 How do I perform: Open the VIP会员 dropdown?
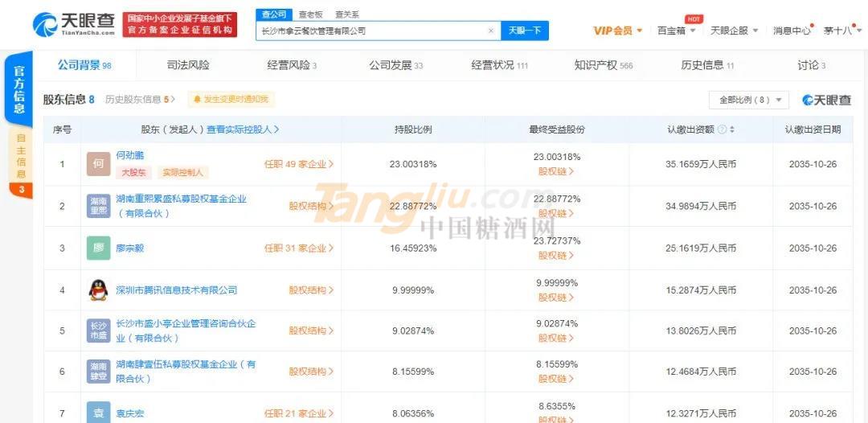(x=617, y=31)
